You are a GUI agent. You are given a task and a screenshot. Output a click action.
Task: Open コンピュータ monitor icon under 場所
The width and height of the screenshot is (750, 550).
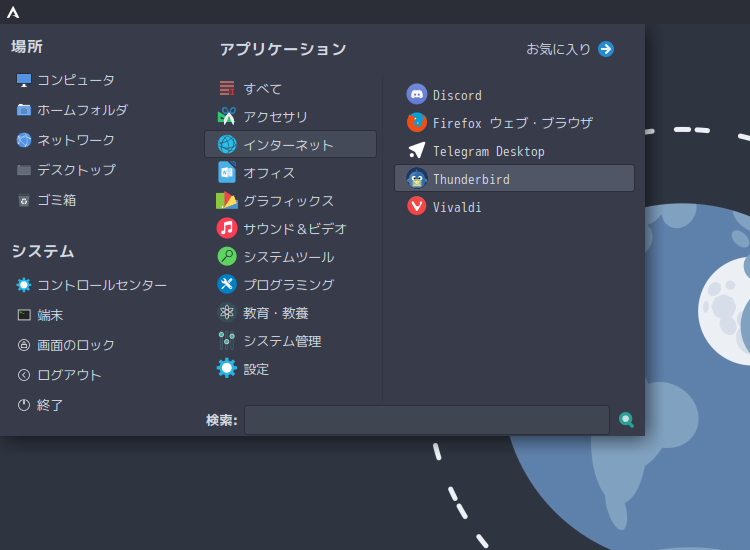23,80
